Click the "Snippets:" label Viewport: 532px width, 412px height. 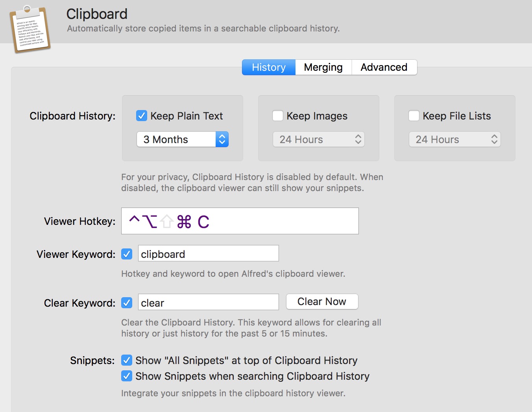92,360
